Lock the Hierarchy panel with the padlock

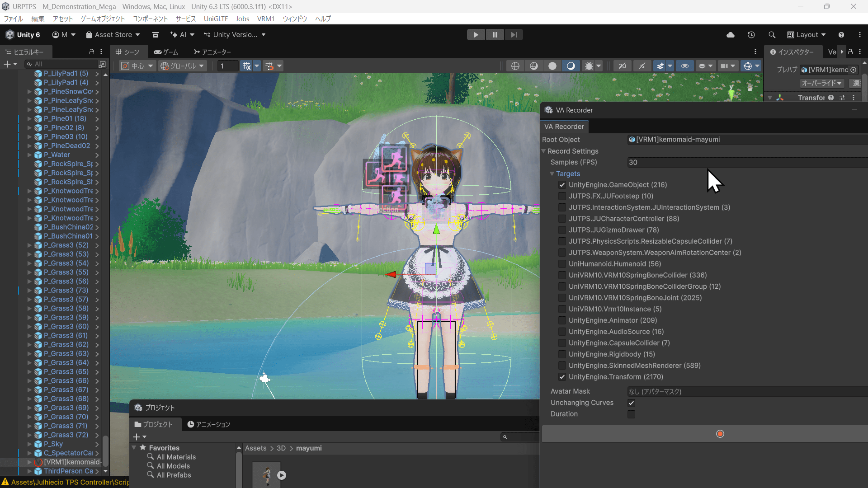pos(92,52)
